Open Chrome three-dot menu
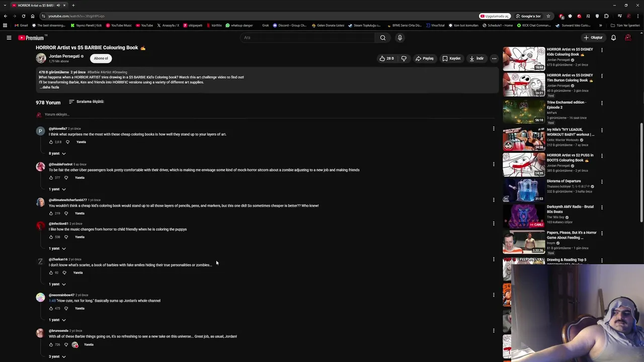The height and width of the screenshot is (362, 644). point(637,16)
